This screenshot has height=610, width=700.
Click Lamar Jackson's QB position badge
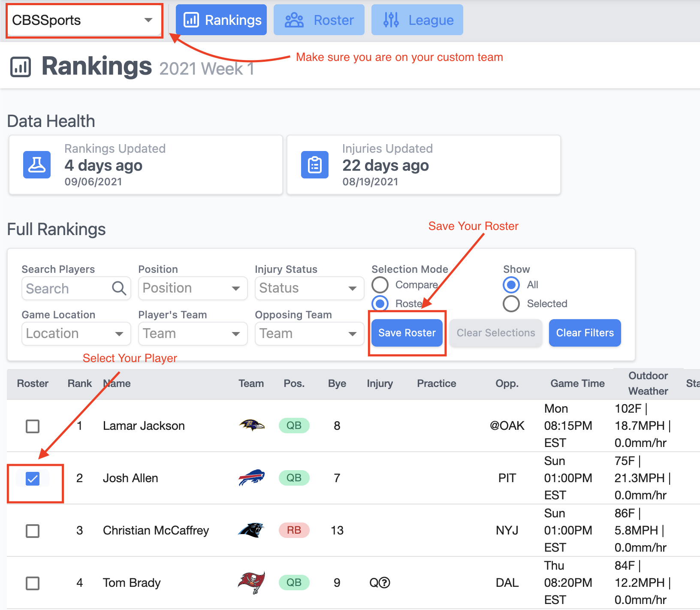pyautogui.click(x=294, y=426)
